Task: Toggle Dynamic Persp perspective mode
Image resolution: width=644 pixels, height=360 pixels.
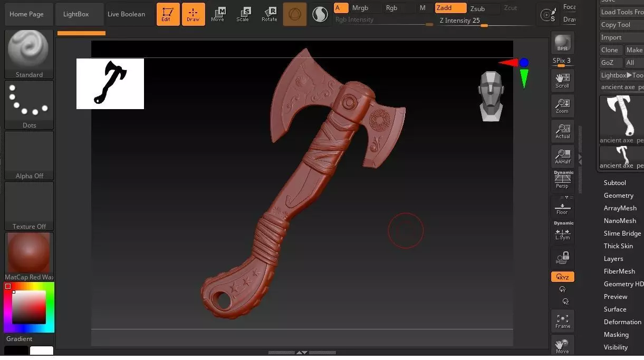Action: [x=562, y=180]
